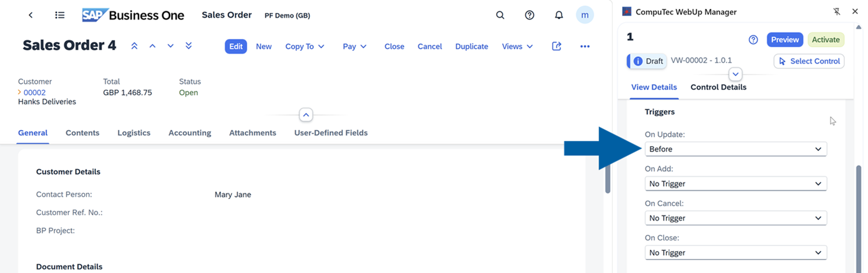Open the more actions ellipsis menu
Image resolution: width=868 pixels, height=273 pixels.
(x=585, y=46)
